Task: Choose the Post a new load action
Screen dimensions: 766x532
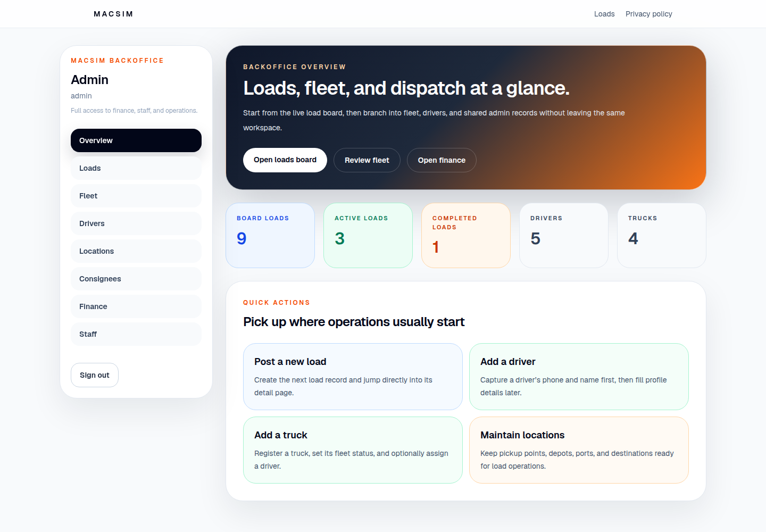Action: tap(353, 377)
